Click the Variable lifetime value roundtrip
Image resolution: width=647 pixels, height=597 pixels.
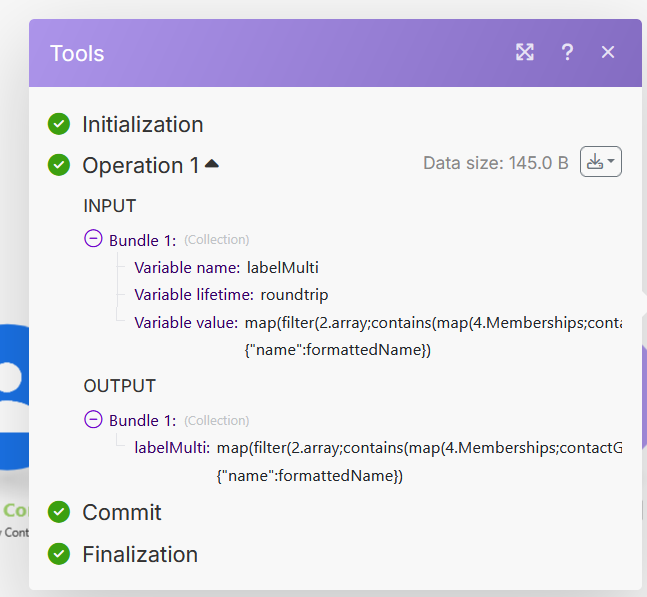(x=294, y=295)
